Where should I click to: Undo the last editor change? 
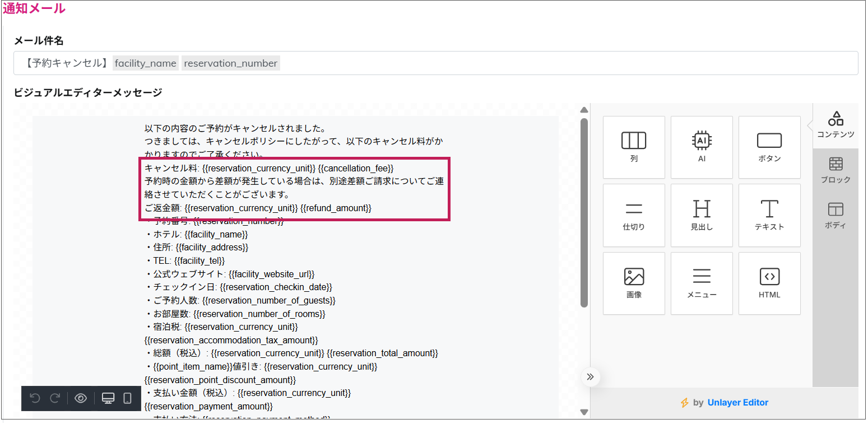tap(35, 398)
